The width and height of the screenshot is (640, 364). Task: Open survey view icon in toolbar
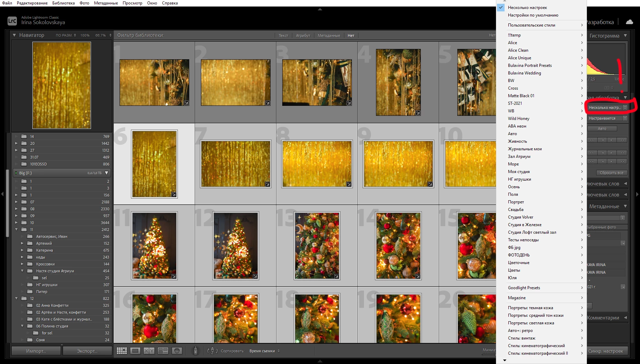(163, 351)
